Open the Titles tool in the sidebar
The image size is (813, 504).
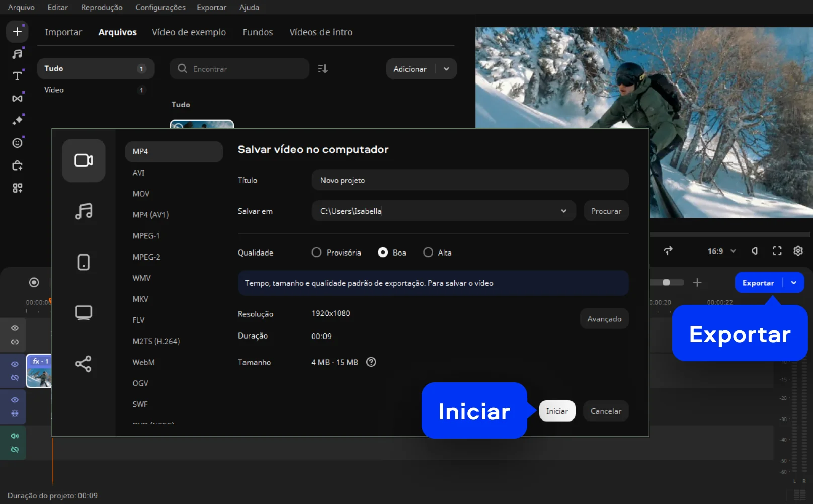17,76
